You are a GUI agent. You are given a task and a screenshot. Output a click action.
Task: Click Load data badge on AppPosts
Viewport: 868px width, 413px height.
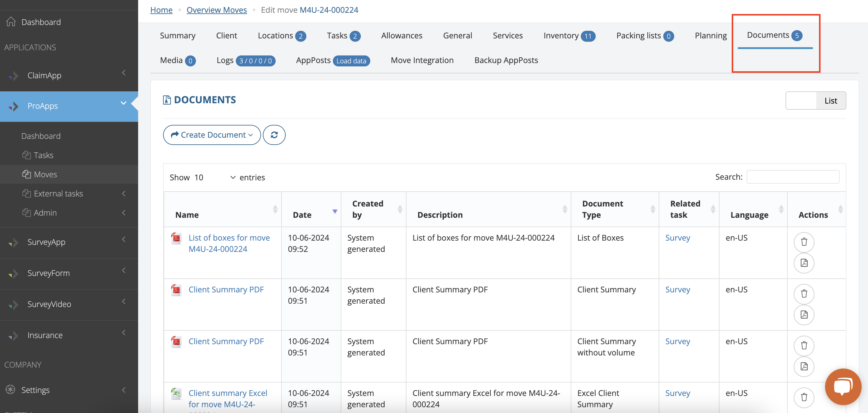[351, 61]
